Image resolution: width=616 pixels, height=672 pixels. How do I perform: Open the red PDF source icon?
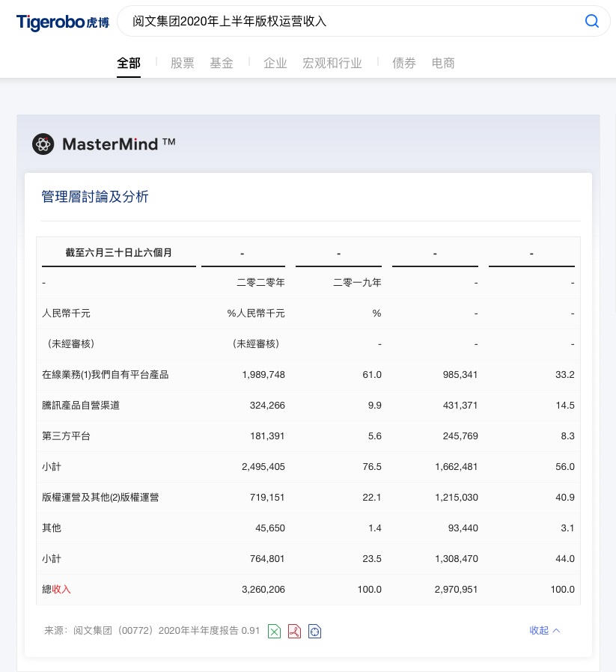(294, 631)
